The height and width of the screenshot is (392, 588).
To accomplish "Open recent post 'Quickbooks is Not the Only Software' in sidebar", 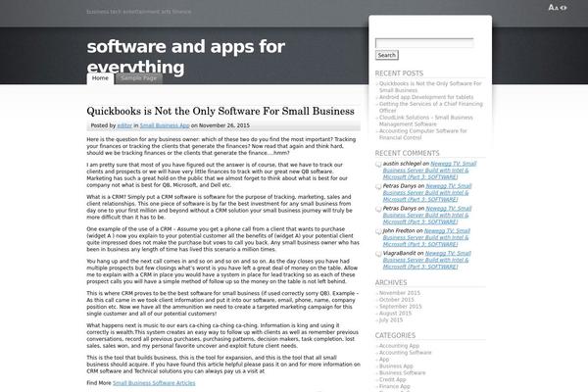I will 430,87.
